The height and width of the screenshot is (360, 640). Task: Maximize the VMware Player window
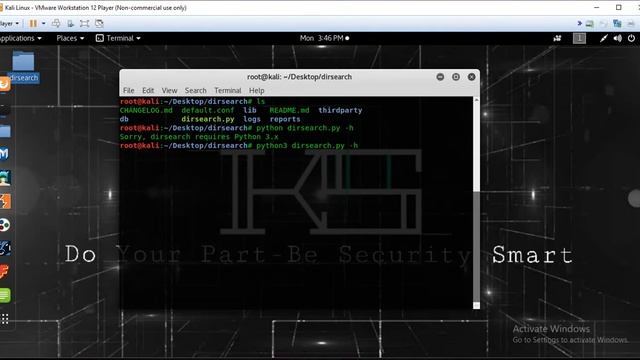pyautogui.click(x=619, y=7)
